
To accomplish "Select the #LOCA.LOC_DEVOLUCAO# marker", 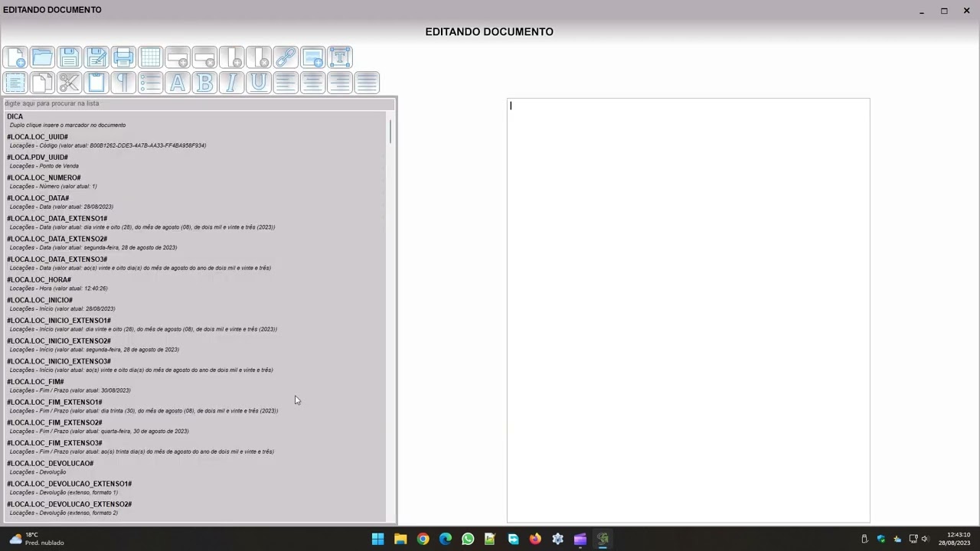I will point(195,468).
